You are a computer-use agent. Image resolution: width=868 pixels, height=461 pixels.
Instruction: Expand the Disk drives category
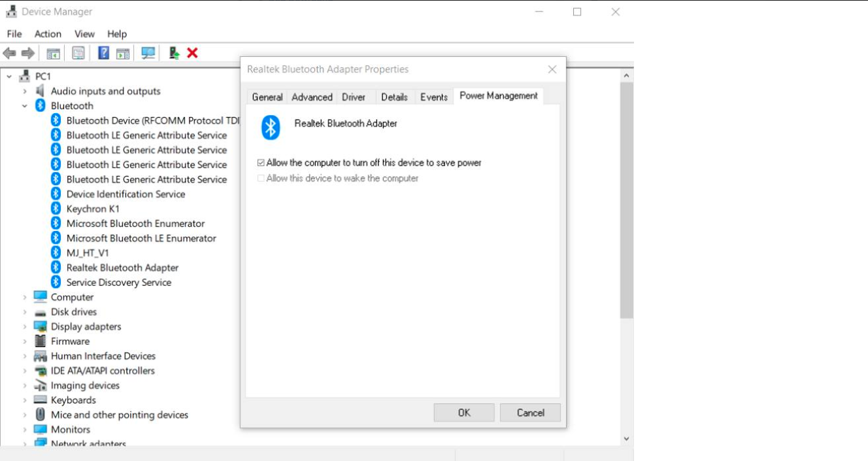click(25, 312)
